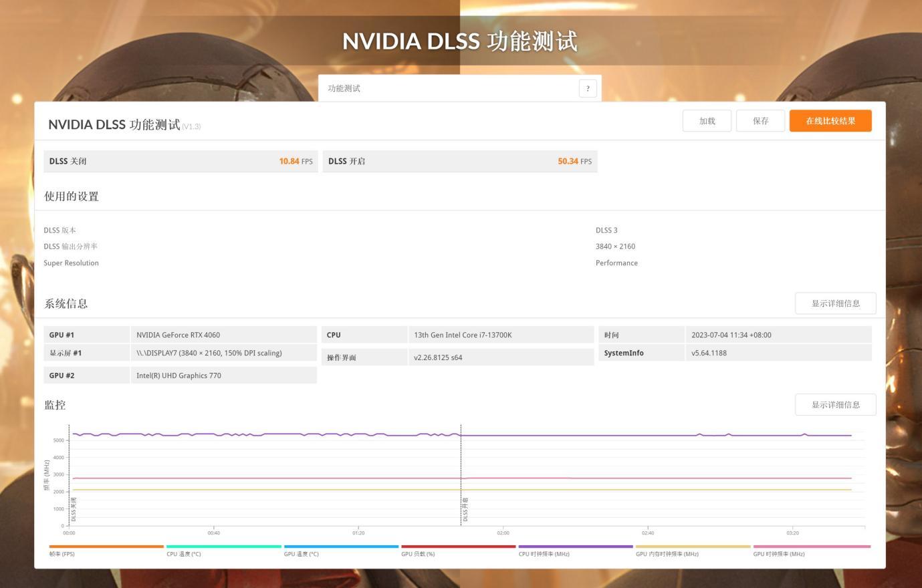Image resolution: width=922 pixels, height=588 pixels.
Task: Toggle the 帧率 (FPS) legend swatch
Action: [106, 547]
